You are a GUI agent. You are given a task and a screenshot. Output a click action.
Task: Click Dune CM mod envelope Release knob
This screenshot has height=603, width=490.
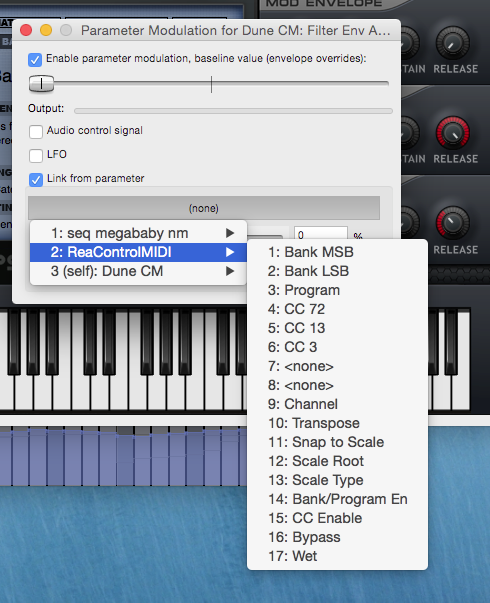(x=453, y=43)
